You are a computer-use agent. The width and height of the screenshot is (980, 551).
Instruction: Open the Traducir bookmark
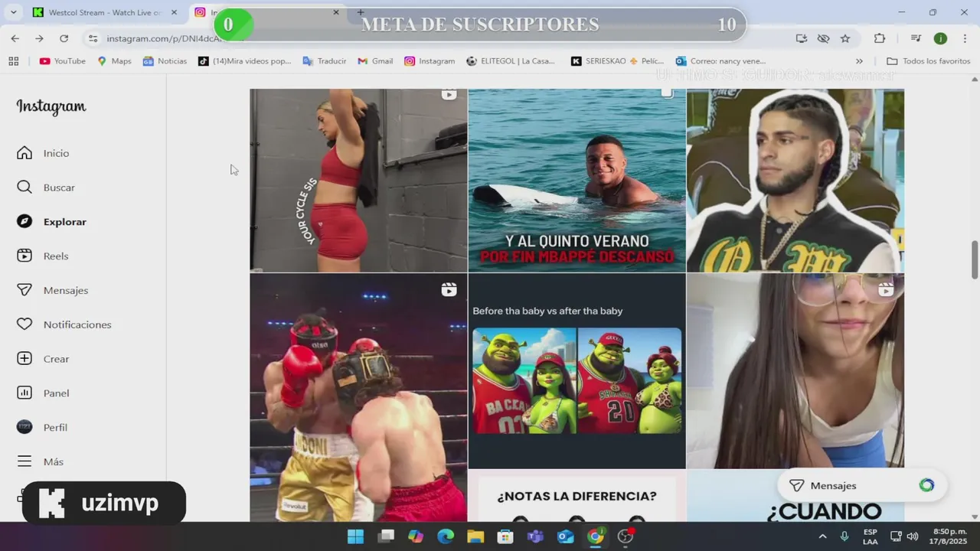coord(325,61)
